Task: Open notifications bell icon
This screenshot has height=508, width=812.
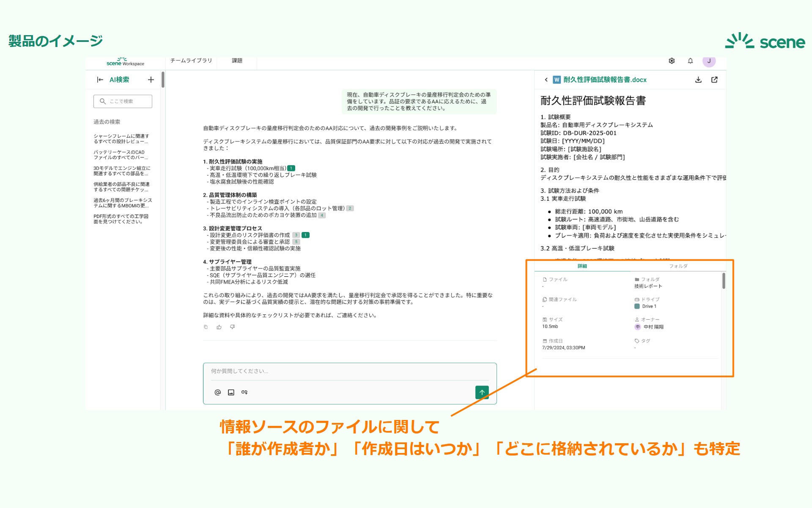Action: click(x=690, y=61)
